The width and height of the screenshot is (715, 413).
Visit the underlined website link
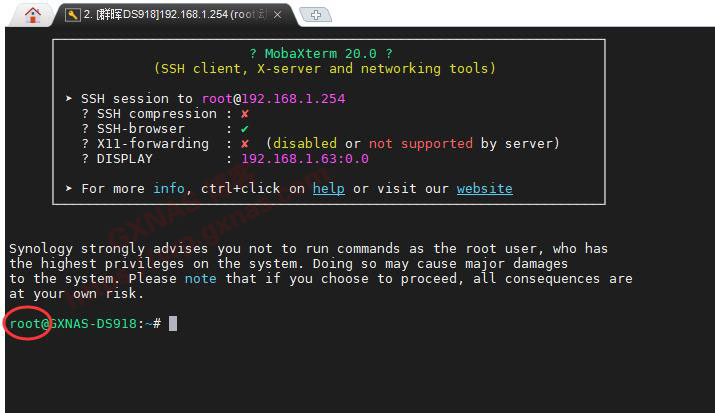point(484,189)
